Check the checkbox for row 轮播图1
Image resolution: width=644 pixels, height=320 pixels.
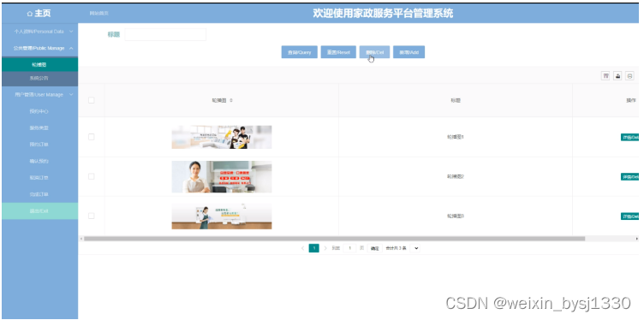(x=91, y=137)
